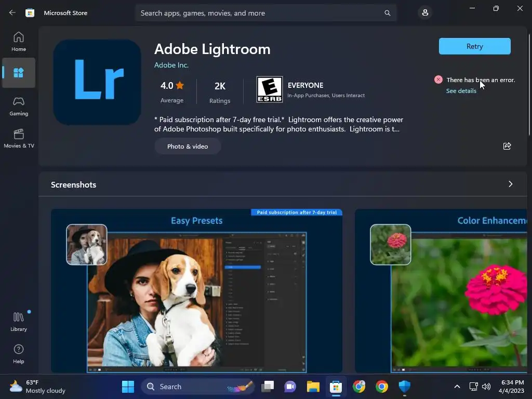The image size is (532, 399).
Task: Open the user account profile icon
Action: (425, 13)
